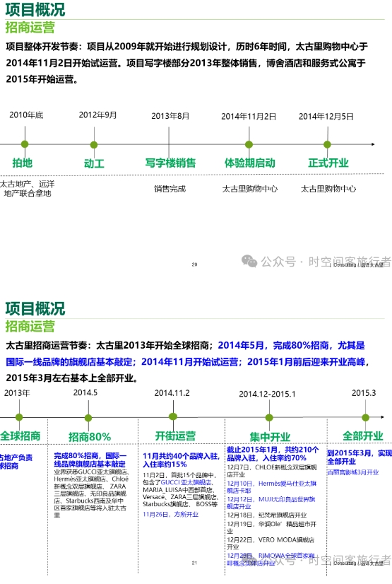Screen dimensions: 392x584
Task: Click the green dot above 招商80%
Action: (x=88, y=418)
